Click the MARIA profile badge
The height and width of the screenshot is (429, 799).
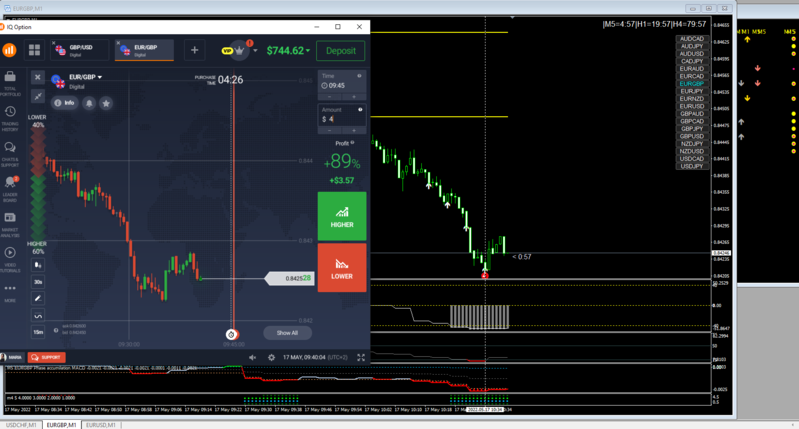[x=11, y=357]
